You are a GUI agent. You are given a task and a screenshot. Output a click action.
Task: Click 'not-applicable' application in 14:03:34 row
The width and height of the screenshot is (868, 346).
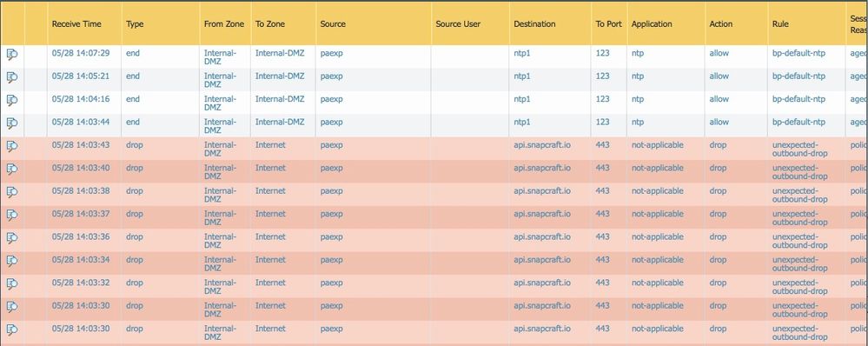coord(658,260)
